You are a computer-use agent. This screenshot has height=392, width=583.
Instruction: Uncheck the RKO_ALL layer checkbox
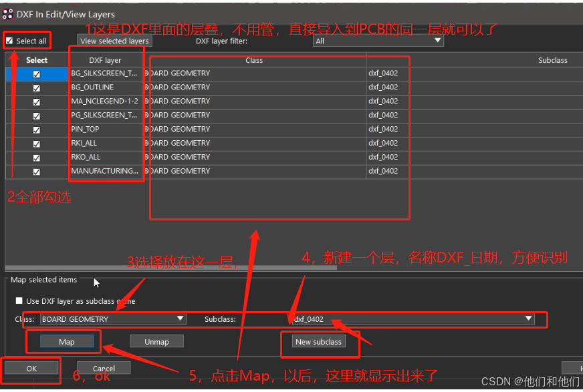(36, 157)
